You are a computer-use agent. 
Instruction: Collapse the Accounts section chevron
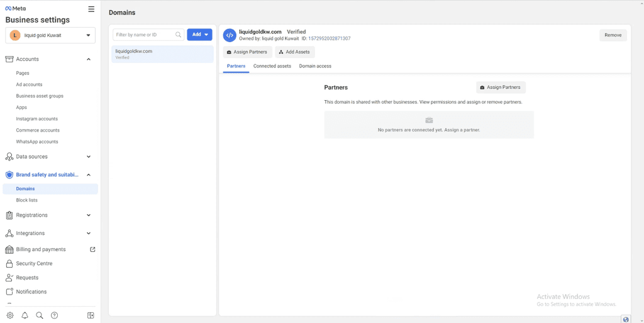click(x=89, y=59)
